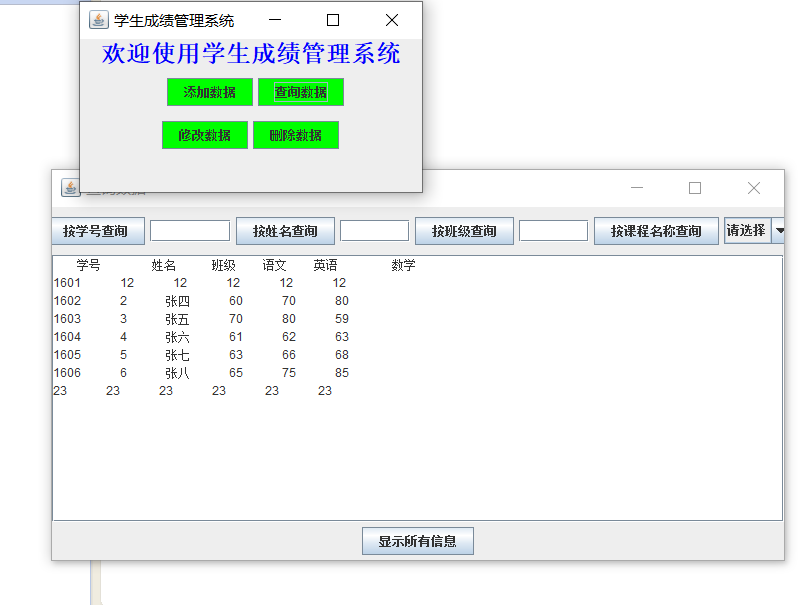Focus the text field after 按学号查询

click(x=190, y=231)
